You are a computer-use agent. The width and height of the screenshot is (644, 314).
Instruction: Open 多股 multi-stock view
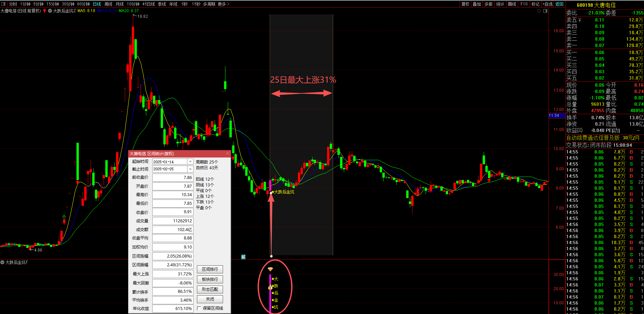[x=488, y=4]
